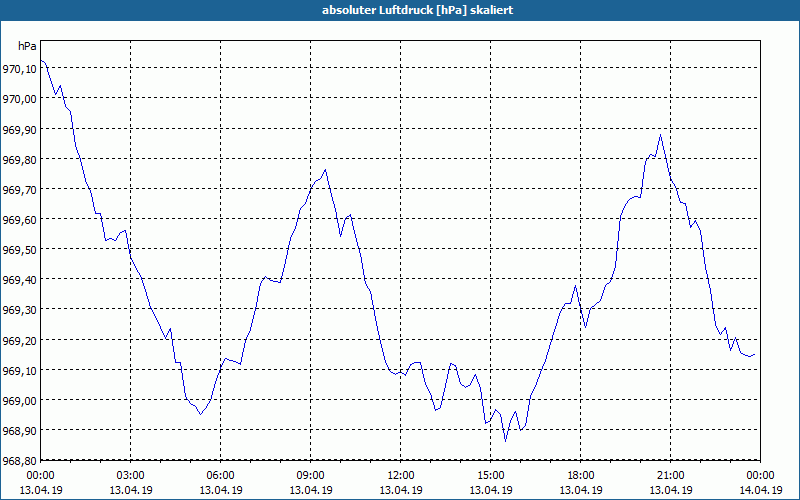Click the pressure curve minimum near 15:30
The height and width of the screenshot is (500, 800).
click(x=506, y=441)
